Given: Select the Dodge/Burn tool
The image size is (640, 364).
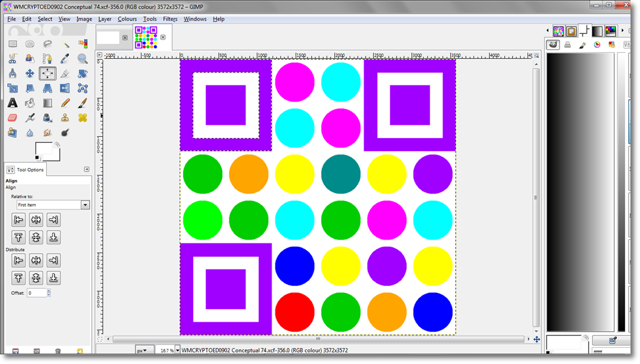Looking at the screenshot, I should (65, 133).
